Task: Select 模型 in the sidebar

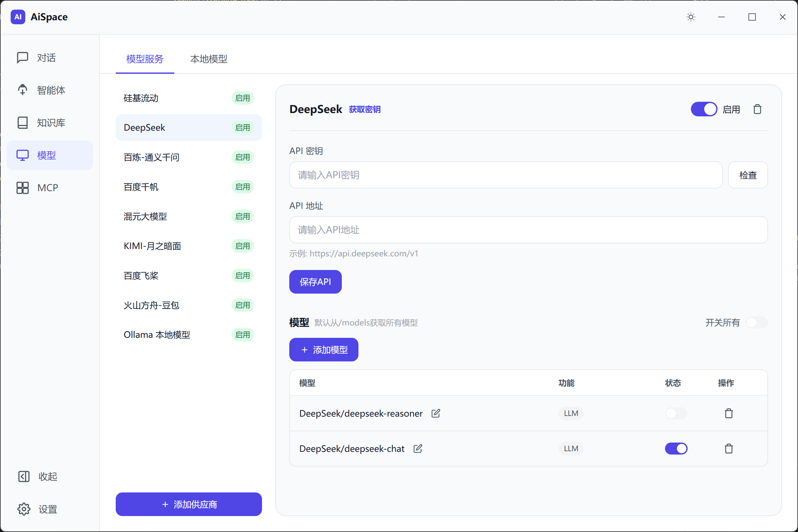Action: coord(50,155)
